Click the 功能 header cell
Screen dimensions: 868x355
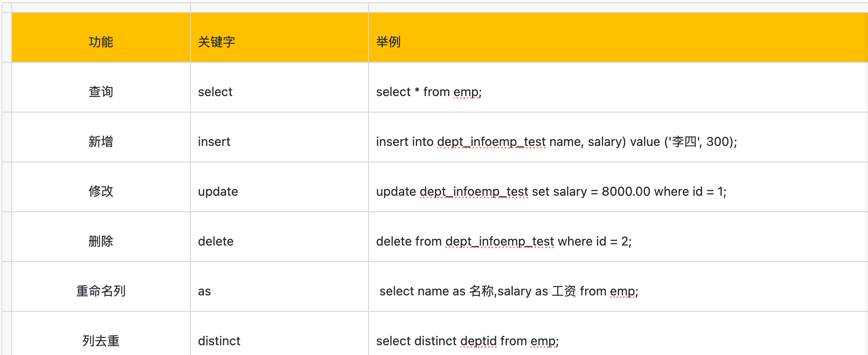point(101,42)
